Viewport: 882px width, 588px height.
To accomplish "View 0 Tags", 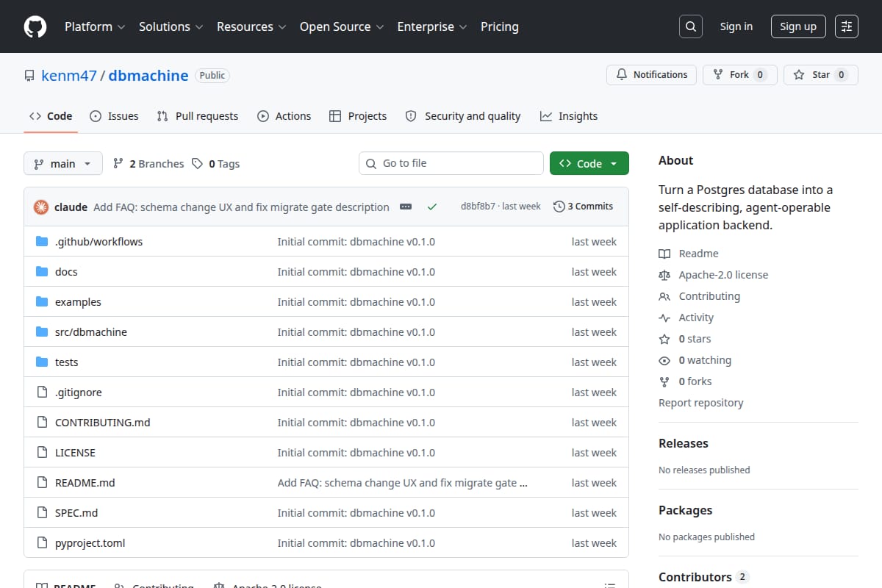I will [x=216, y=164].
